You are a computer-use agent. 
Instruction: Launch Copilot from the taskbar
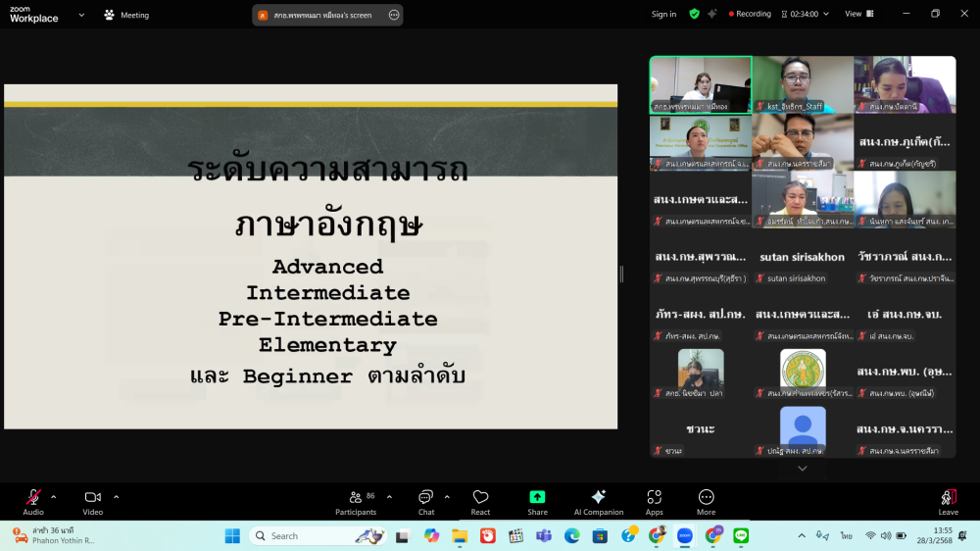pos(431,536)
